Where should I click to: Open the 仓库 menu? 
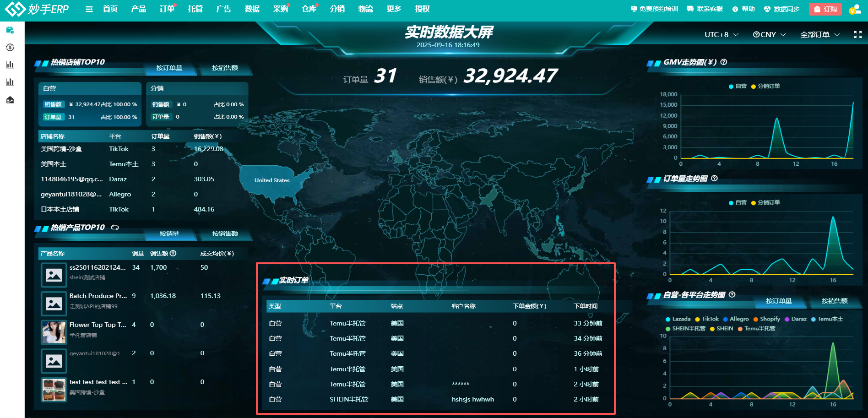click(x=309, y=9)
